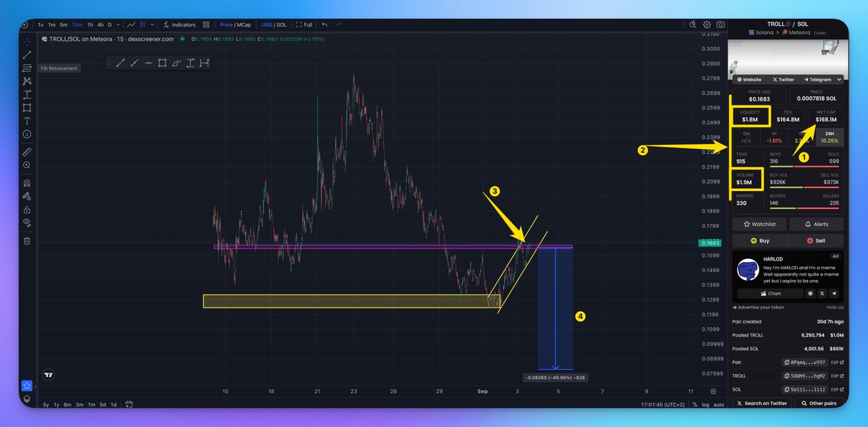Select the crosshair cursor tool

(x=27, y=41)
